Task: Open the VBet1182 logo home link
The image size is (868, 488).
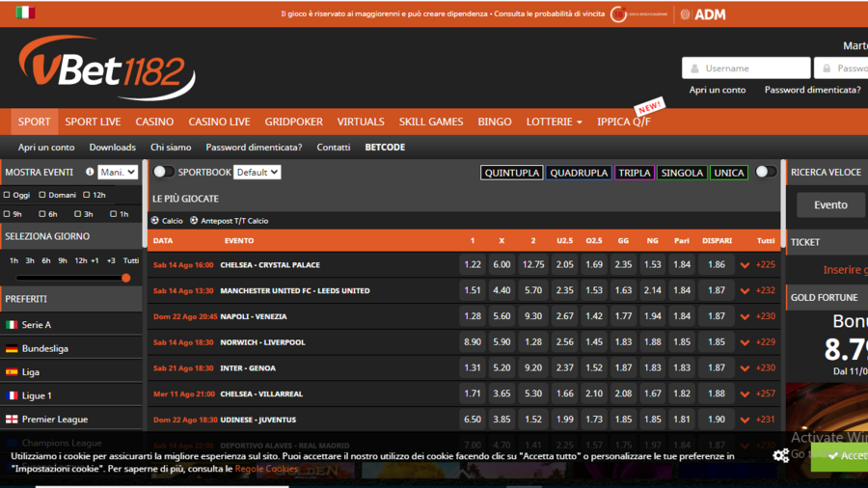Action: point(107,68)
